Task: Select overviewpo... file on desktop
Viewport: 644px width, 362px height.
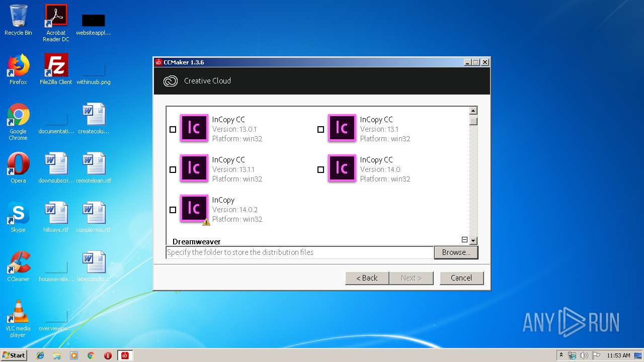Action: (x=56, y=319)
